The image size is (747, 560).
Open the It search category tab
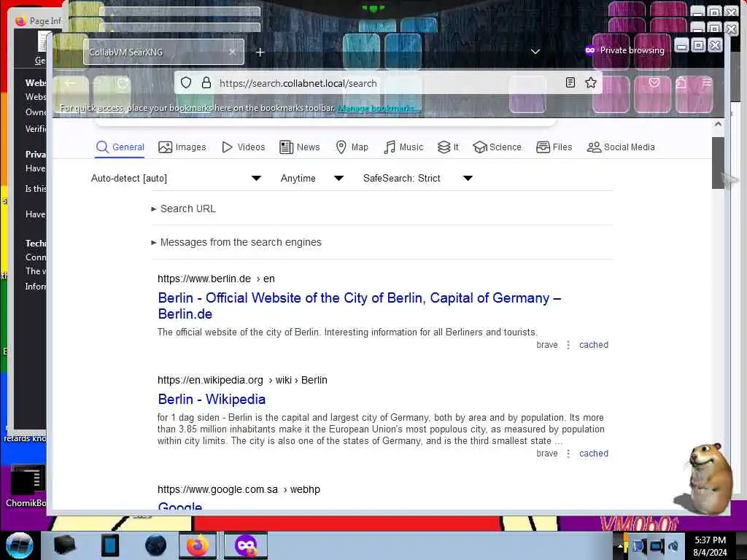[x=448, y=147]
